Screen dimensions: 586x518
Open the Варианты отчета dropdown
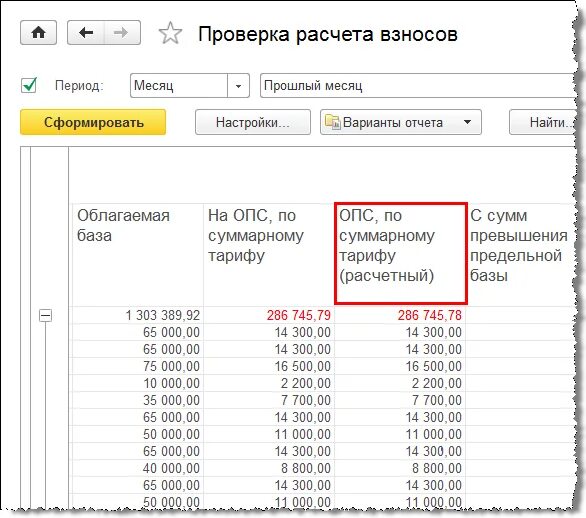tap(401, 122)
